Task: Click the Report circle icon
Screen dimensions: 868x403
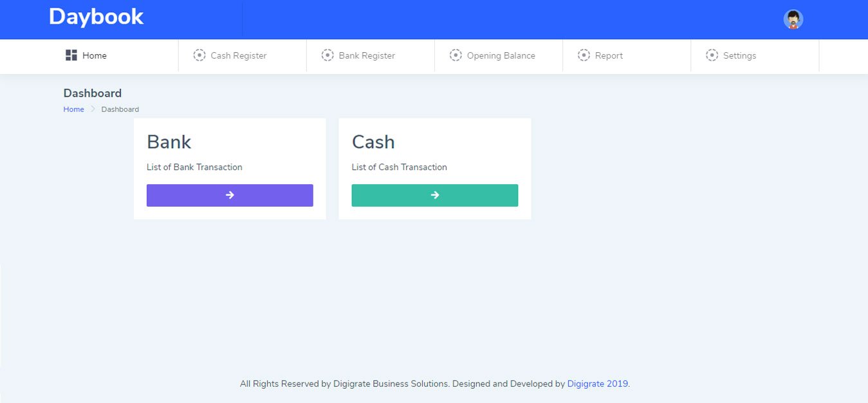Action: (x=584, y=55)
